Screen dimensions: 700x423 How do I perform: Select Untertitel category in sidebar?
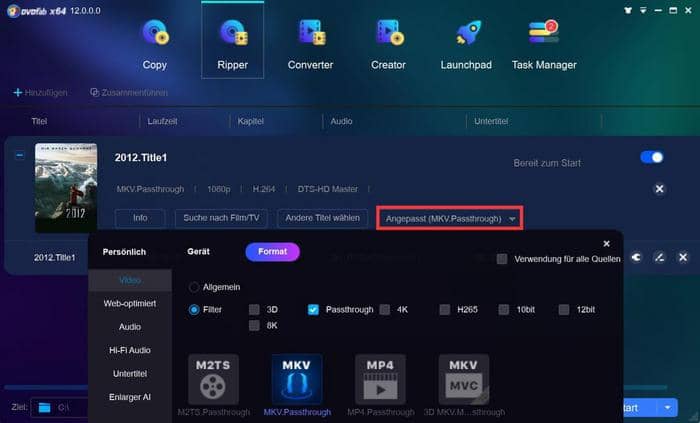(130, 373)
